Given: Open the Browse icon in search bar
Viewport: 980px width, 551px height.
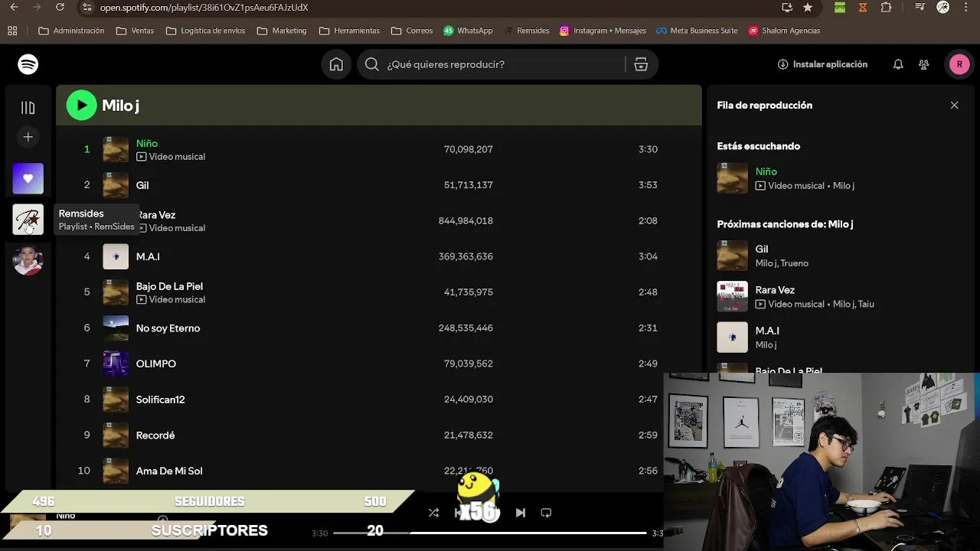Looking at the screenshot, I should (x=641, y=64).
